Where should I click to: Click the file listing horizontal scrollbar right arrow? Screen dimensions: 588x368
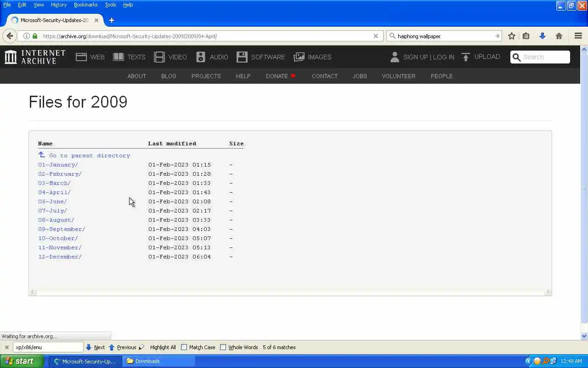coord(548,292)
